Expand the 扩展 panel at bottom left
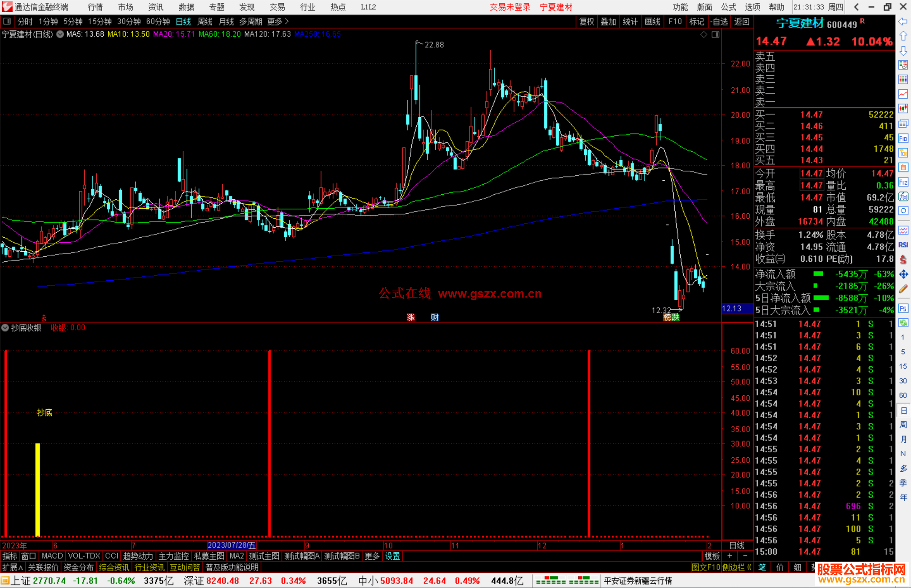The width and height of the screenshot is (911, 588). (13, 567)
